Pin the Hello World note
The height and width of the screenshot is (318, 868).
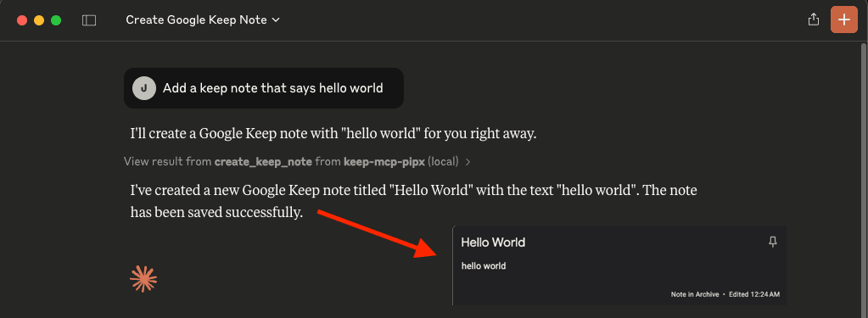coord(773,242)
